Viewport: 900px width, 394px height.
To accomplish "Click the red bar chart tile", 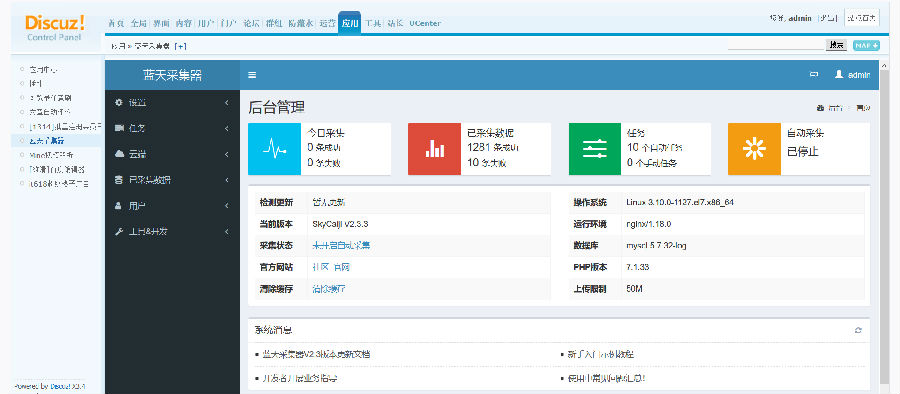I will pyautogui.click(x=435, y=149).
